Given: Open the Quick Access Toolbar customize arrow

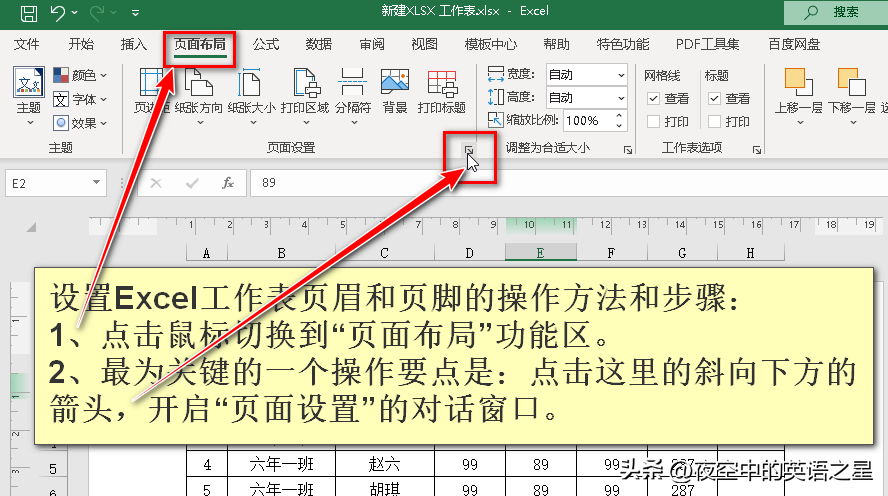Looking at the screenshot, I should point(135,12).
